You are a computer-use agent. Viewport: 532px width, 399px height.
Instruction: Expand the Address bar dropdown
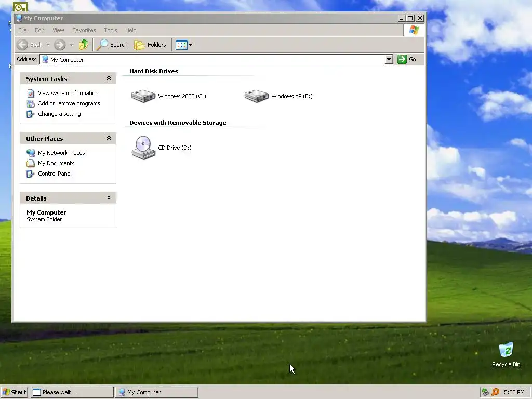click(389, 59)
